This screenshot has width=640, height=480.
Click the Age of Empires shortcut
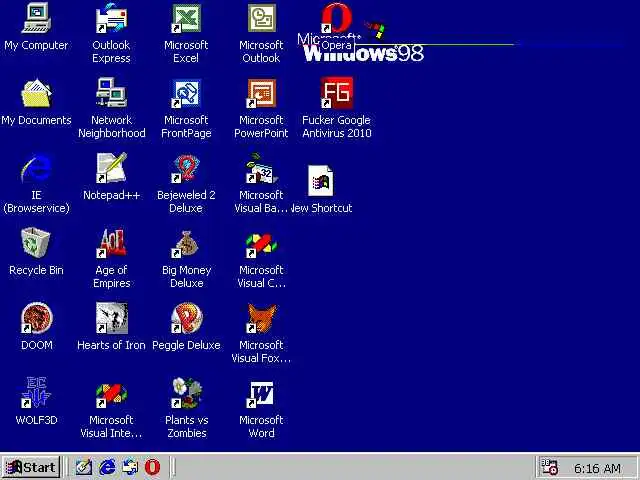(x=111, y=243)
